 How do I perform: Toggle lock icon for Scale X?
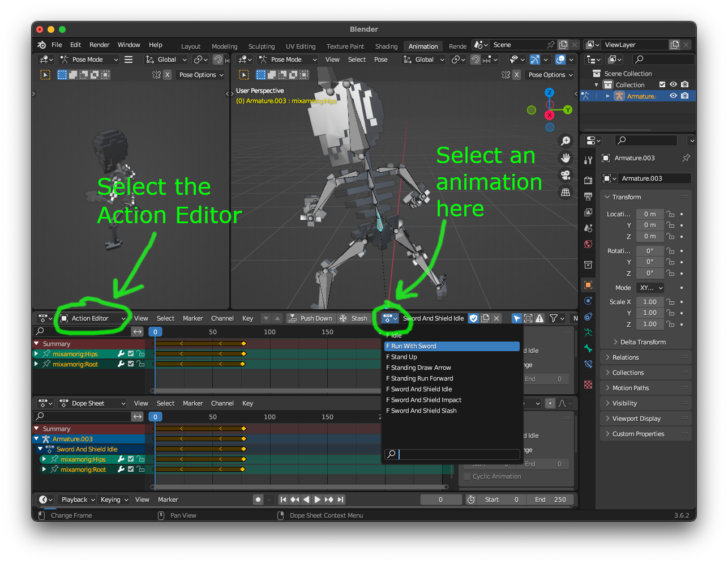click(x=670, y=302)
